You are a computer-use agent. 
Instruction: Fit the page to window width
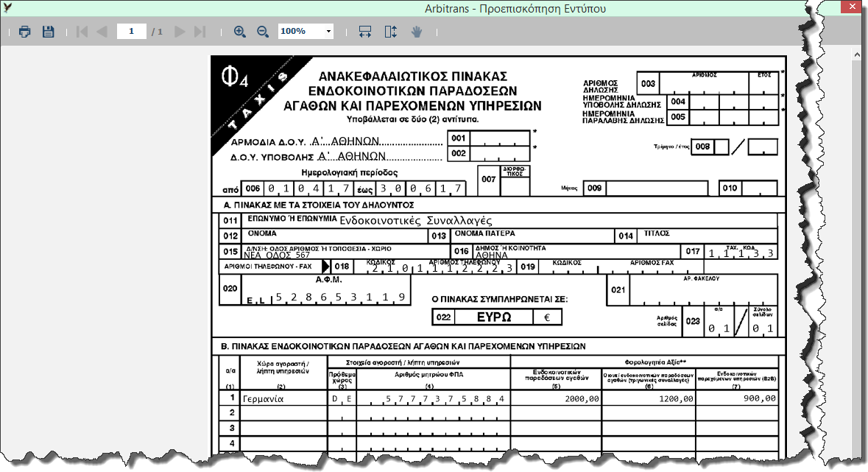365,32
